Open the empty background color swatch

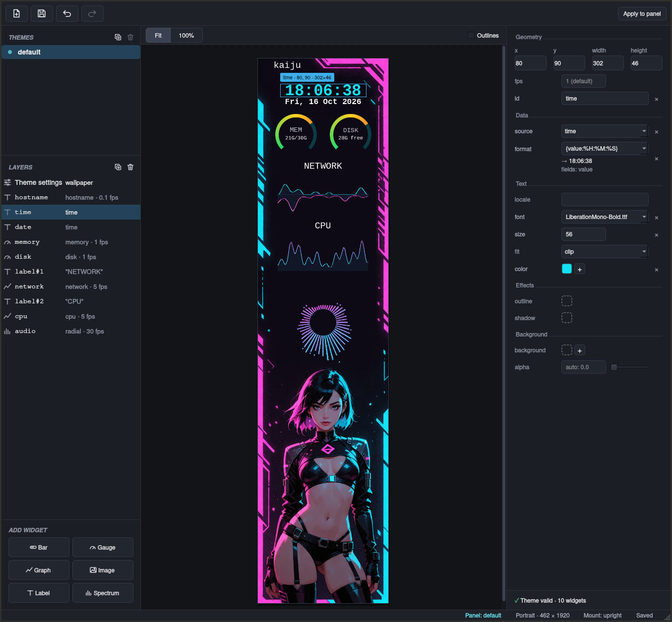tap(567, 350)
